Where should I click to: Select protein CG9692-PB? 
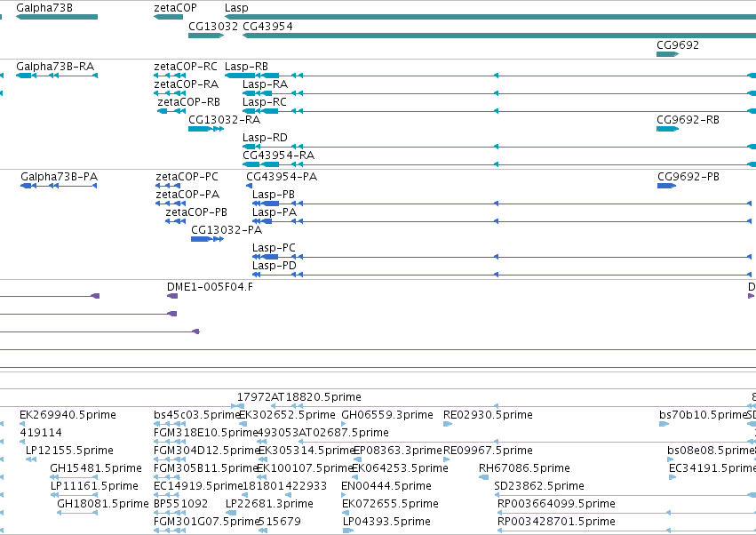point(667,186)
